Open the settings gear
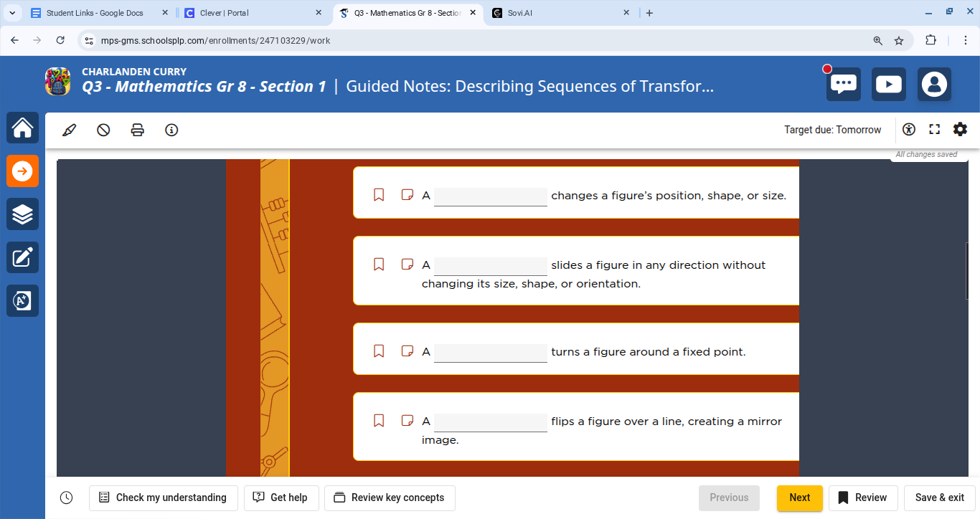Image resolution: width=980 pixels, height=519 pixels. [961, 130]
